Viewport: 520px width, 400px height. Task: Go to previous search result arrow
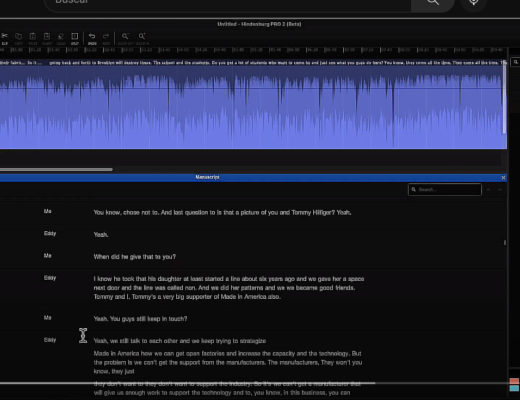[x=488, y=190]
